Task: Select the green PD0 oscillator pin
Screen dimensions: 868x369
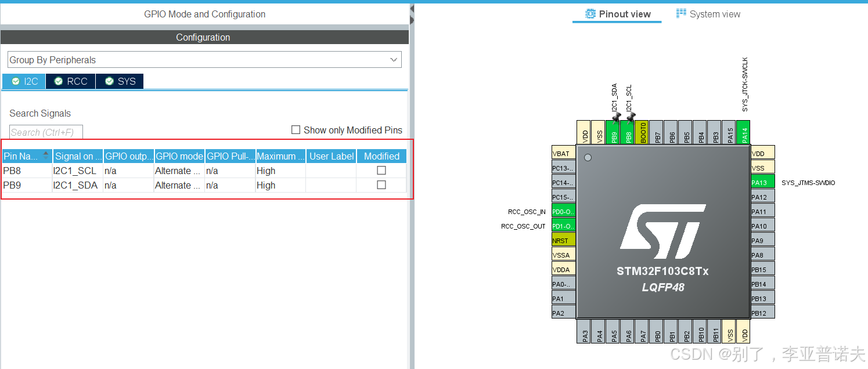Action: click(563, 211)
